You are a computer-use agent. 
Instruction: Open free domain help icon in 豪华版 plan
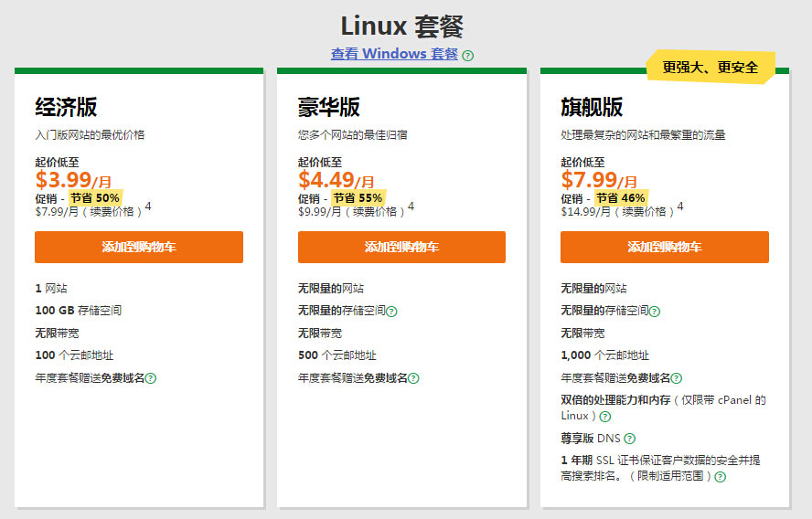414,378
